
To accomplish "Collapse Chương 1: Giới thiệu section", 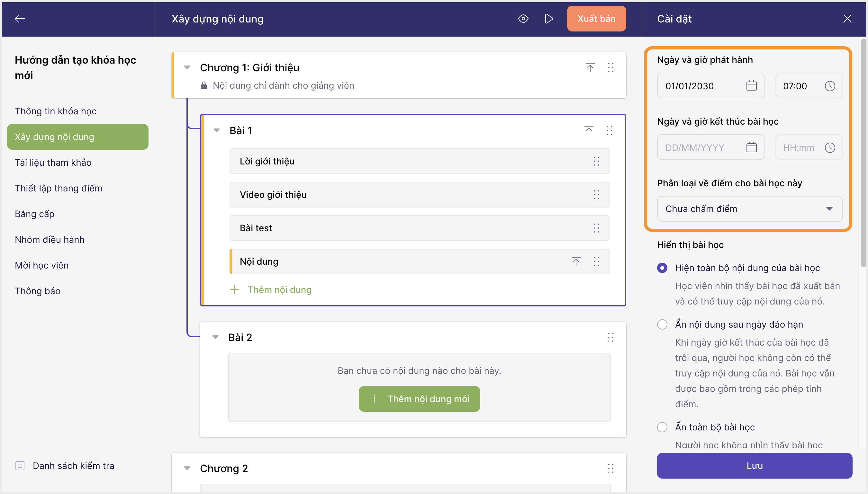I will pos(187,67).
